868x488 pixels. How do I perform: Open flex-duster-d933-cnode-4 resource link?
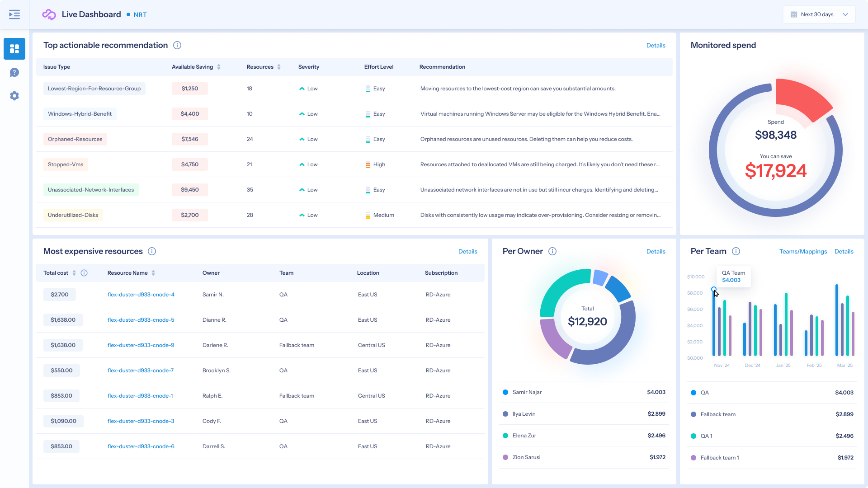point(141,295)
